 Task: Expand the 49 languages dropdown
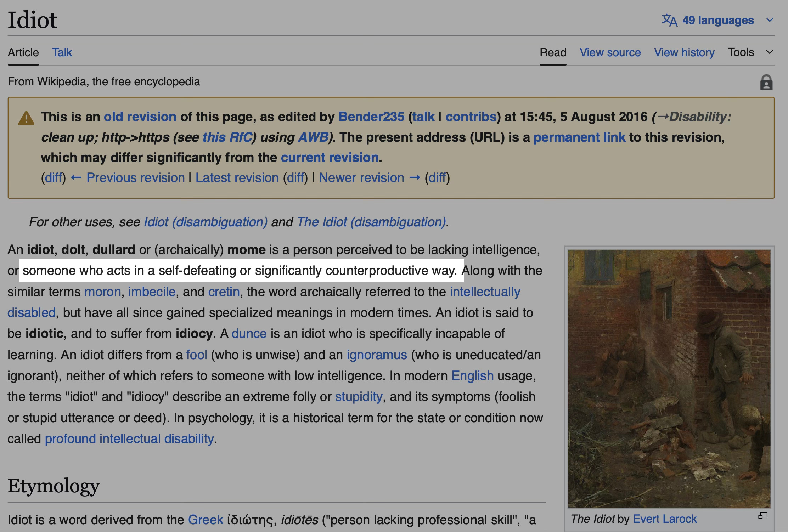[718, 20]
